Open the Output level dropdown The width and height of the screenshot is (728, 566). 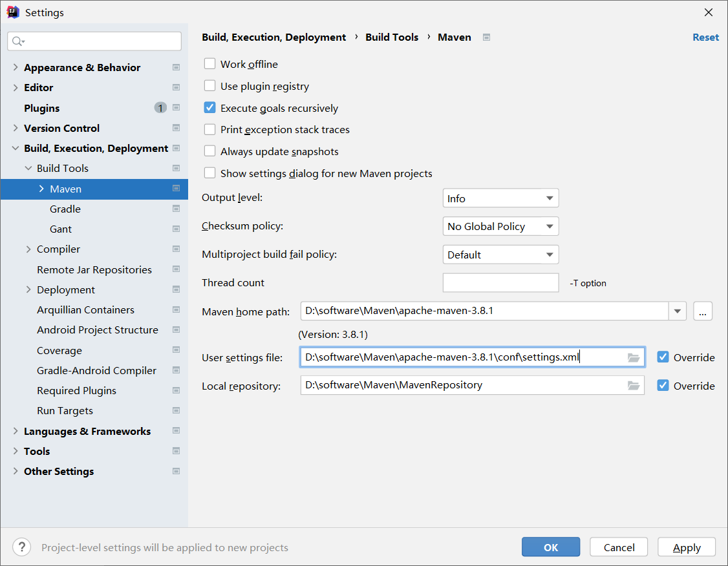tap(500, 198)
